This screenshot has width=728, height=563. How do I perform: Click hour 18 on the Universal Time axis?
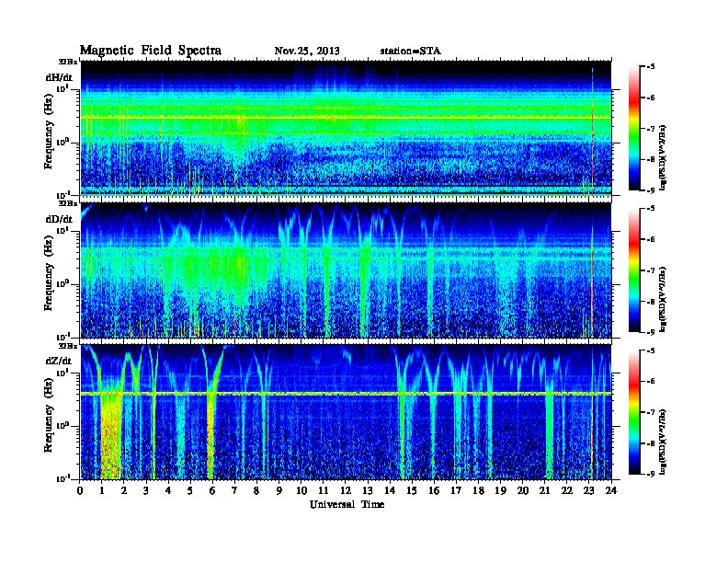478,490
